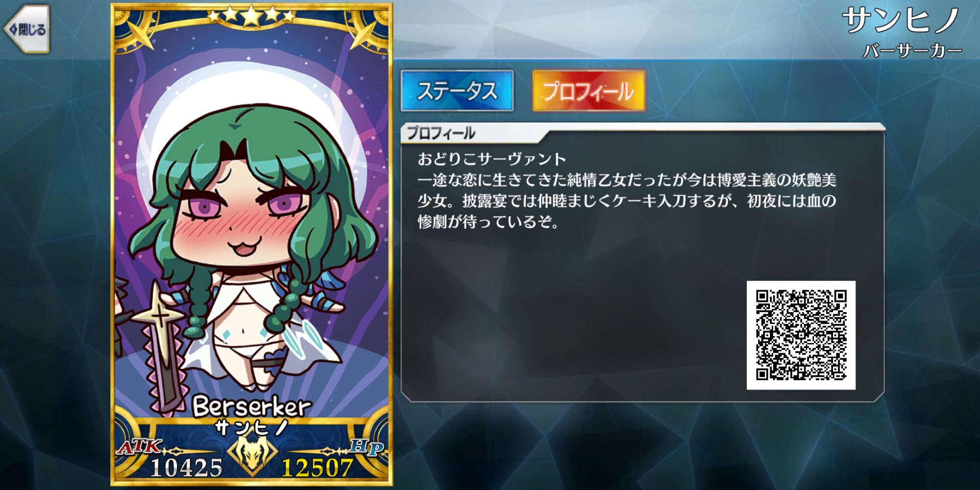Switch to the ステータス tab

[457, 91]
